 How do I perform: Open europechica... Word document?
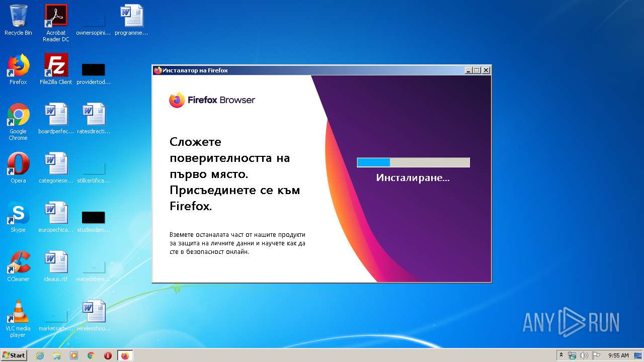tap(56, 217)
